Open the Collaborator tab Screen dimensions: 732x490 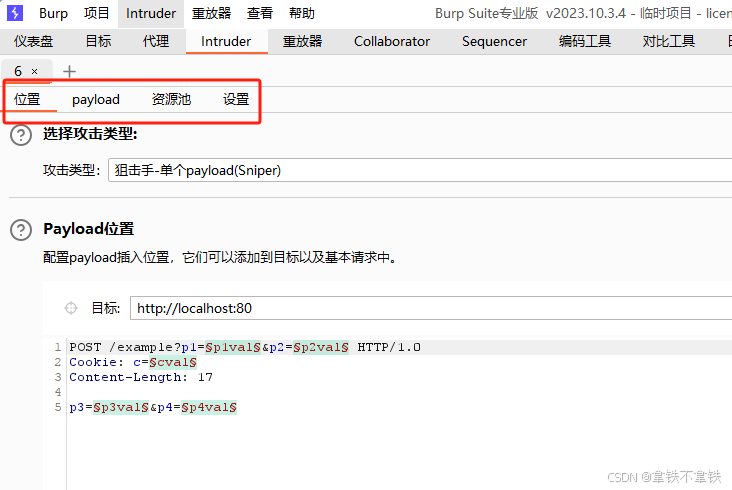[x=392, y=41]
